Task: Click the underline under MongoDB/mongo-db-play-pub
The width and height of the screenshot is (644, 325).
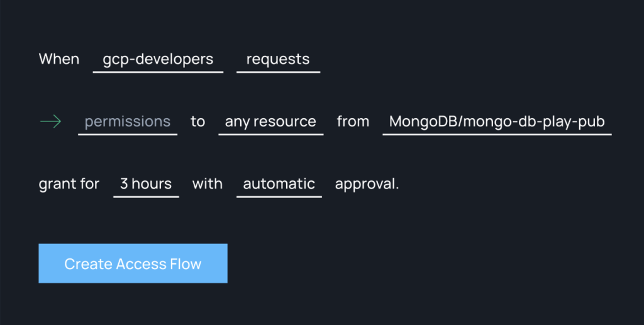Action: [497, 135]
